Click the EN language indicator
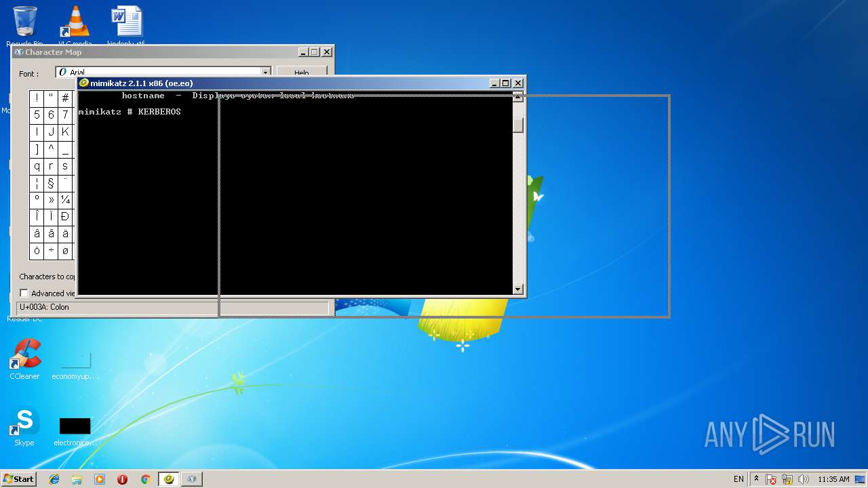 point(738,479)
